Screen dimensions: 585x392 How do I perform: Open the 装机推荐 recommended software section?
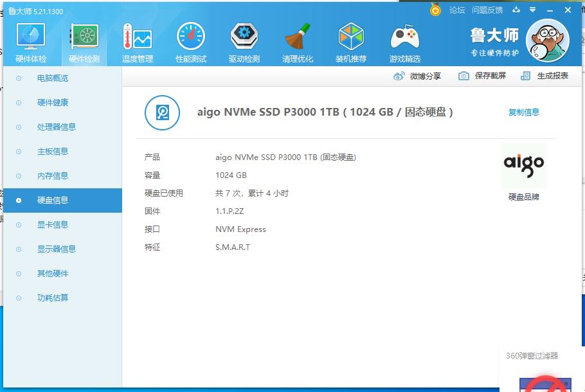pyautogui.click(x=351, y=42)
